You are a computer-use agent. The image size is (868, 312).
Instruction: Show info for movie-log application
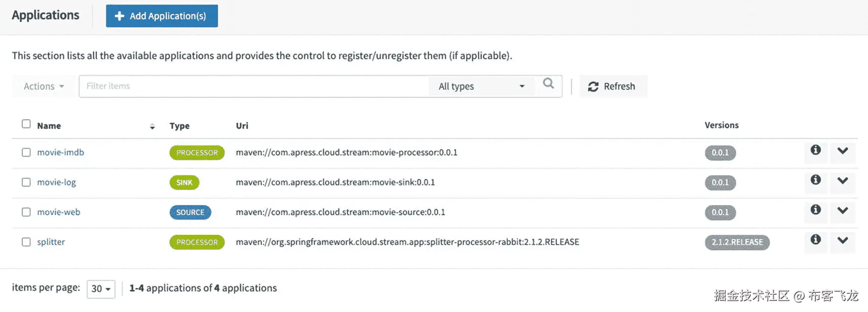tap(815, 180)
